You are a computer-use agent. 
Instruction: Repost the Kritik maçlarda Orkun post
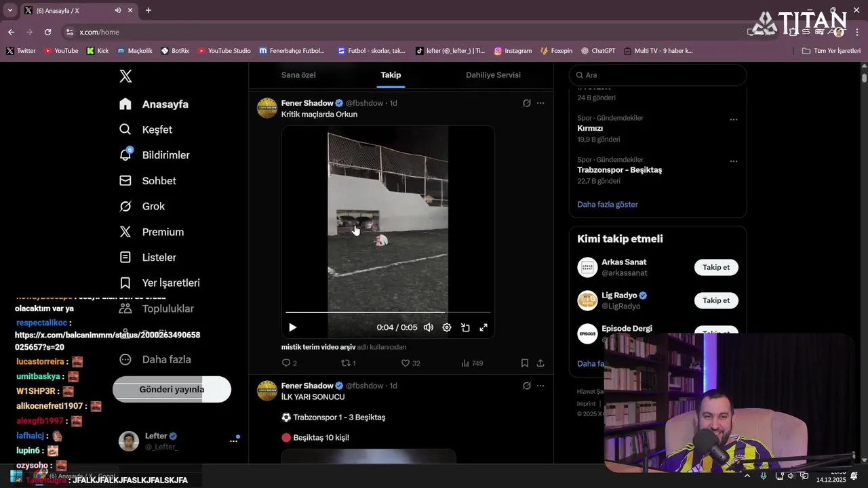pyautogui.click(x=349, y=363)
